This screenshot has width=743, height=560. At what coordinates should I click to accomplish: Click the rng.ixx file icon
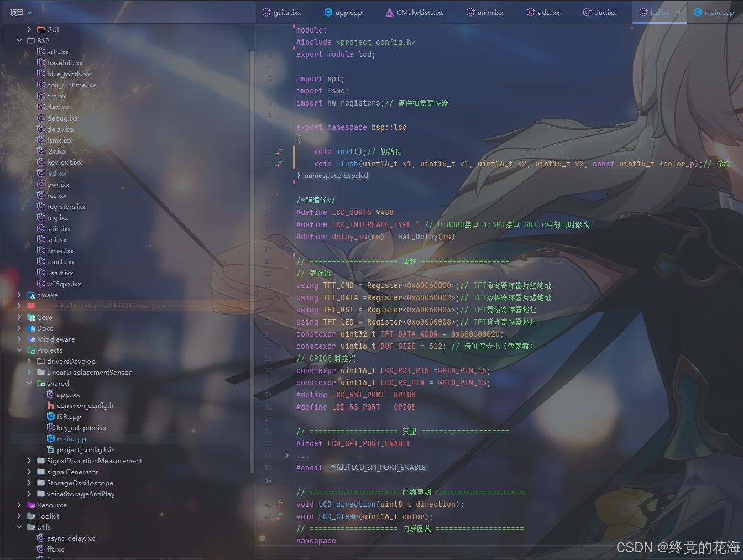pos(41,217)
